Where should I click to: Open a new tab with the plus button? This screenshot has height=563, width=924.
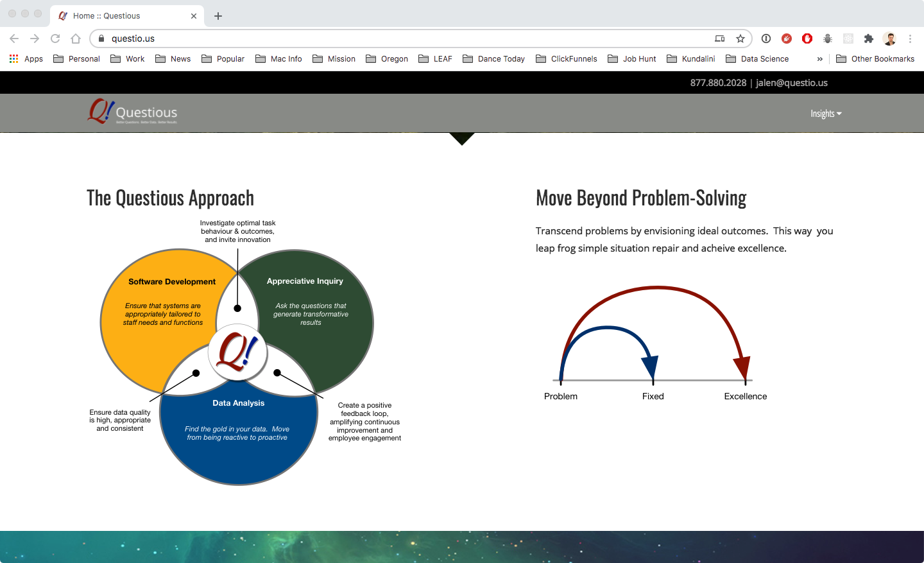[x=218, y=16]
